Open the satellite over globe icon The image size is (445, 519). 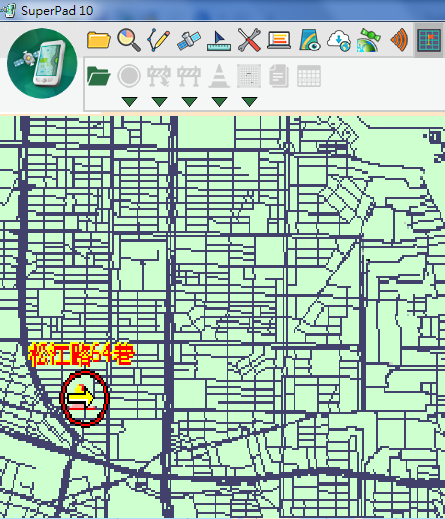pyautogui.click(x=369, y=40)
